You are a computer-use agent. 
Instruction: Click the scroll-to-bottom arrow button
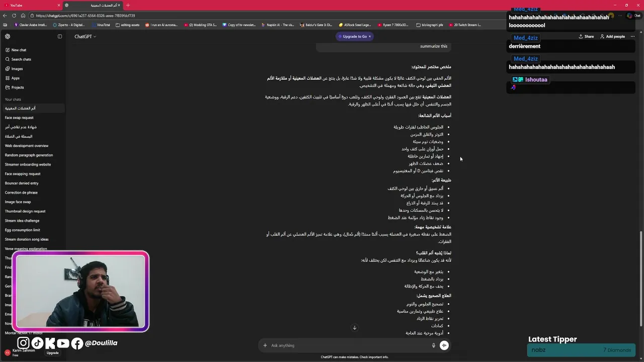pos(354,328)
